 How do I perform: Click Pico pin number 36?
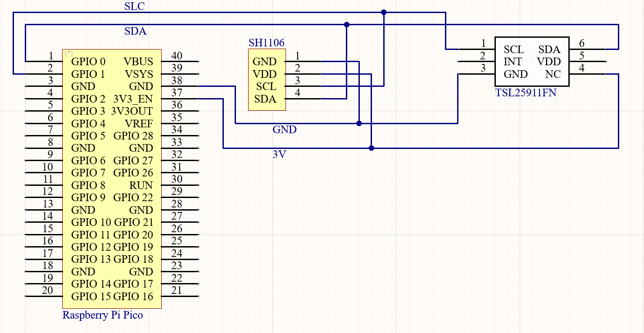[177, 105]
